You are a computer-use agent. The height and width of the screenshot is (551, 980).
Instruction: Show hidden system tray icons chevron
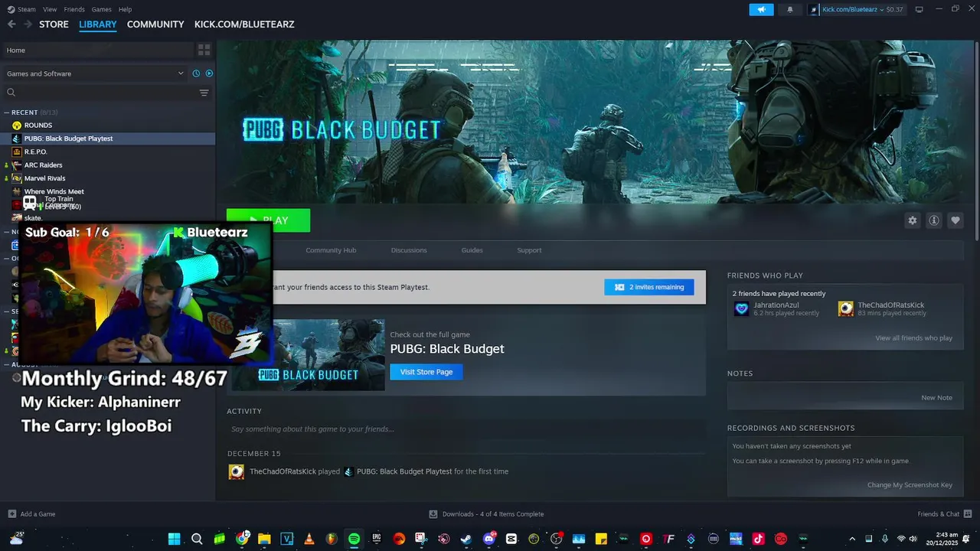(x=852, y=539)
